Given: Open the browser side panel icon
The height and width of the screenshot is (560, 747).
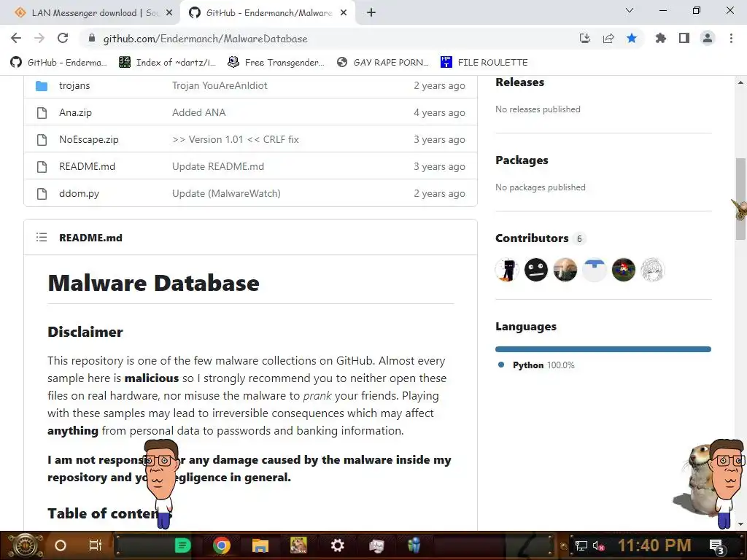Looking at the screenshot, I should [x=684, y=38].
